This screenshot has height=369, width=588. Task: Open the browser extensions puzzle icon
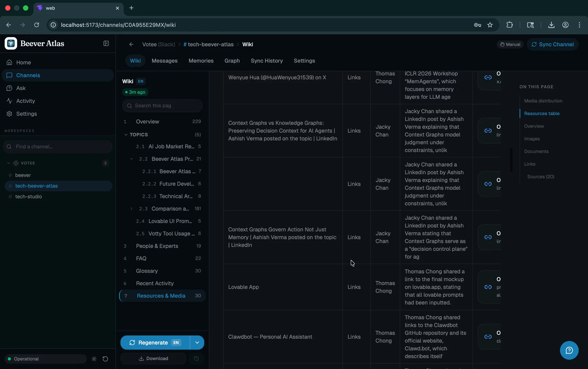pyautogui.click(x=510, y=25)
